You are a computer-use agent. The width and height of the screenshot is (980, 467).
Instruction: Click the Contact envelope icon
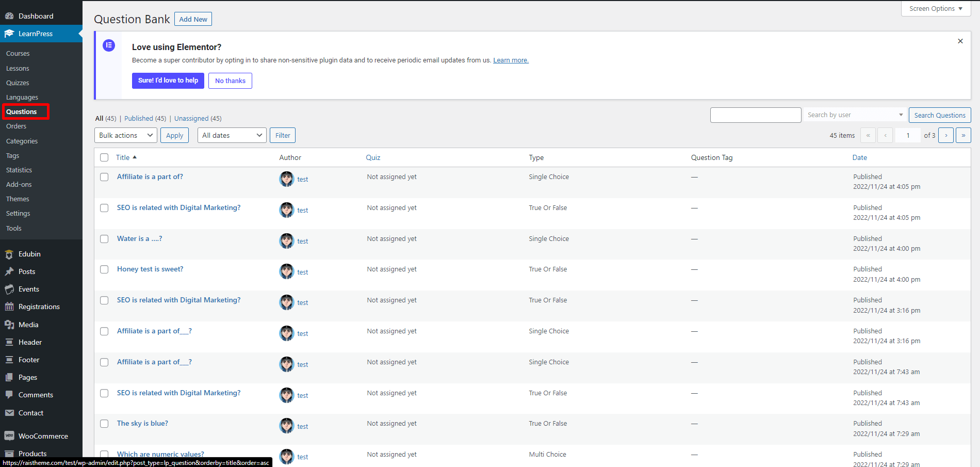pyautogui.click(x=9, y=413)
